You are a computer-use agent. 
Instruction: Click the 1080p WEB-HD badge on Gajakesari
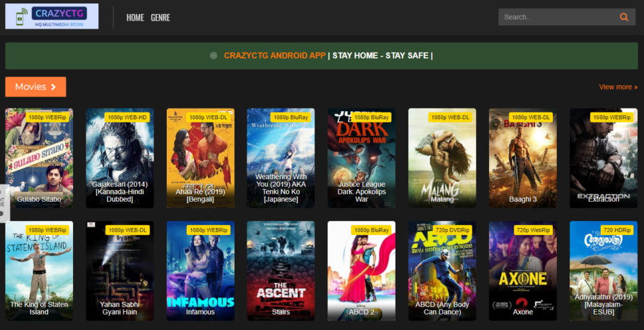coord(128,118)
